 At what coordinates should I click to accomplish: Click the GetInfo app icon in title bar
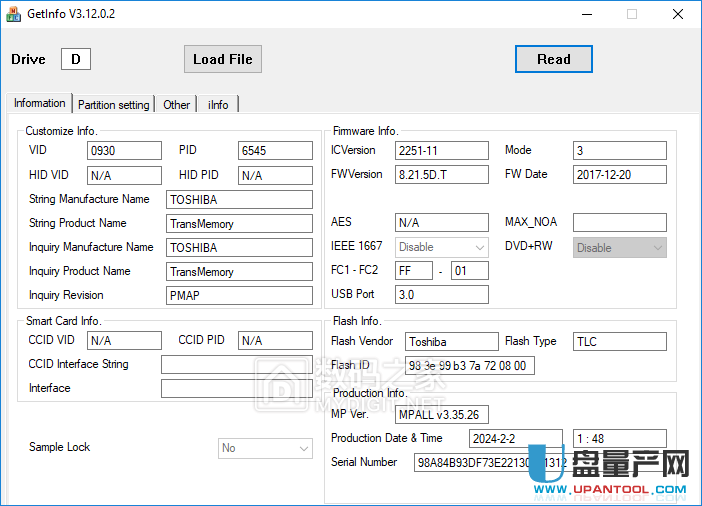click(x=14, y=14)
